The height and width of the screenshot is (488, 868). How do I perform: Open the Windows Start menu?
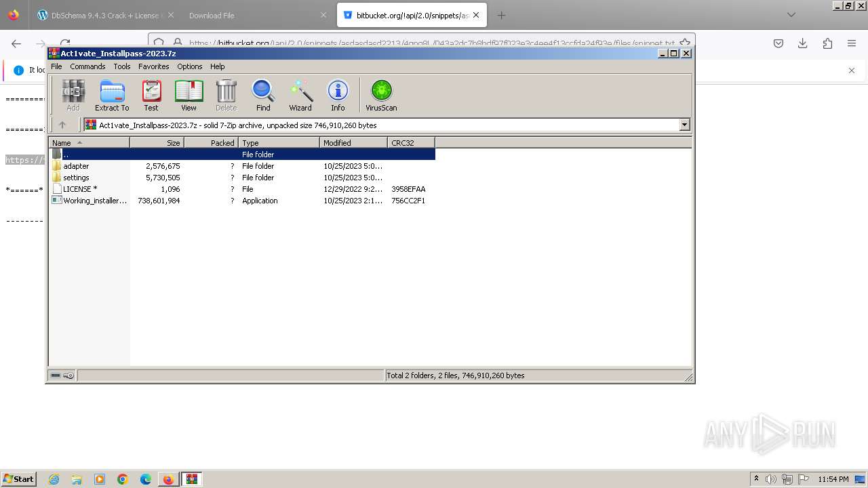tap(18, 479)
